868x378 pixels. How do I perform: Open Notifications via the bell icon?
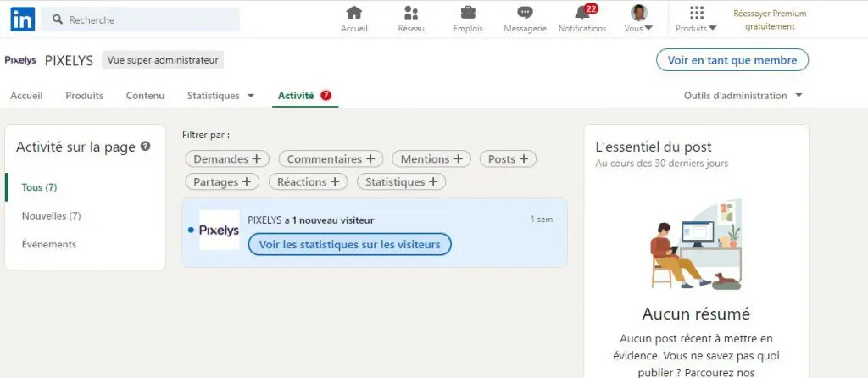[x=581, y=14]
